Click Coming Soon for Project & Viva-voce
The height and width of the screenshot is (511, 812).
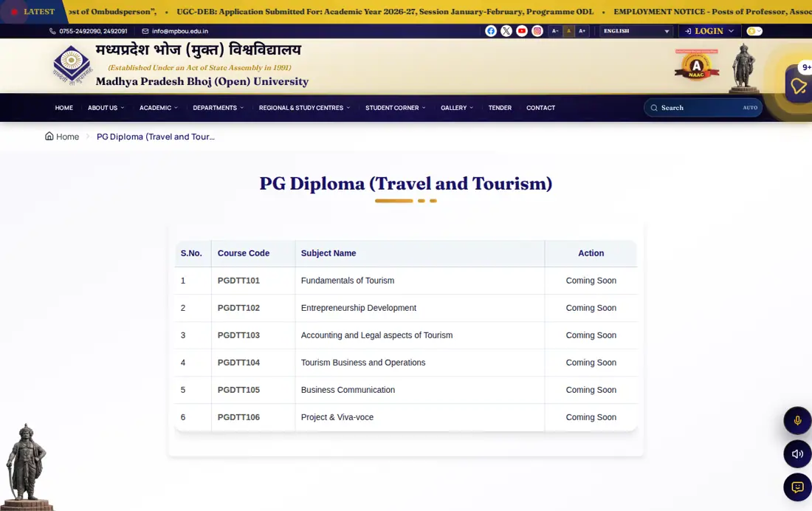pyautogui.click(x=591, y=417)
